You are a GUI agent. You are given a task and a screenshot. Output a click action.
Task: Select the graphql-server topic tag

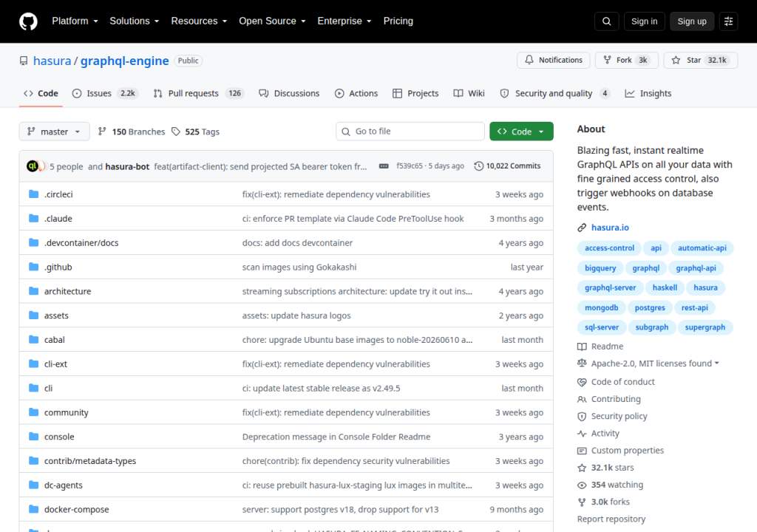pos(610,287)
